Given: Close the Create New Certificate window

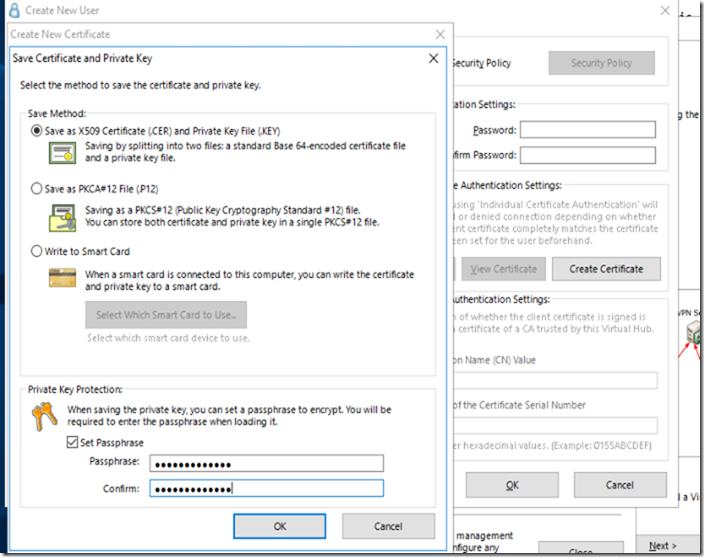Looking at the screenshot, I should pos(440,34).
